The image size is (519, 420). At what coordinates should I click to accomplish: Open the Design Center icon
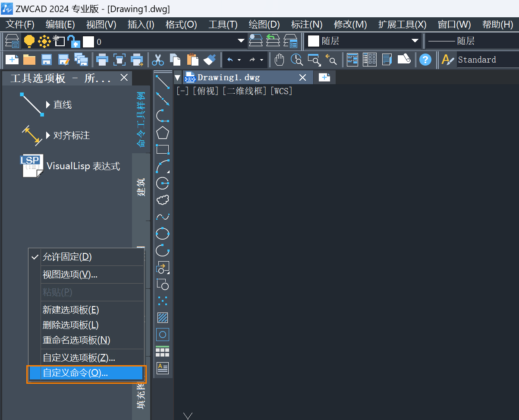pos(370,60)
